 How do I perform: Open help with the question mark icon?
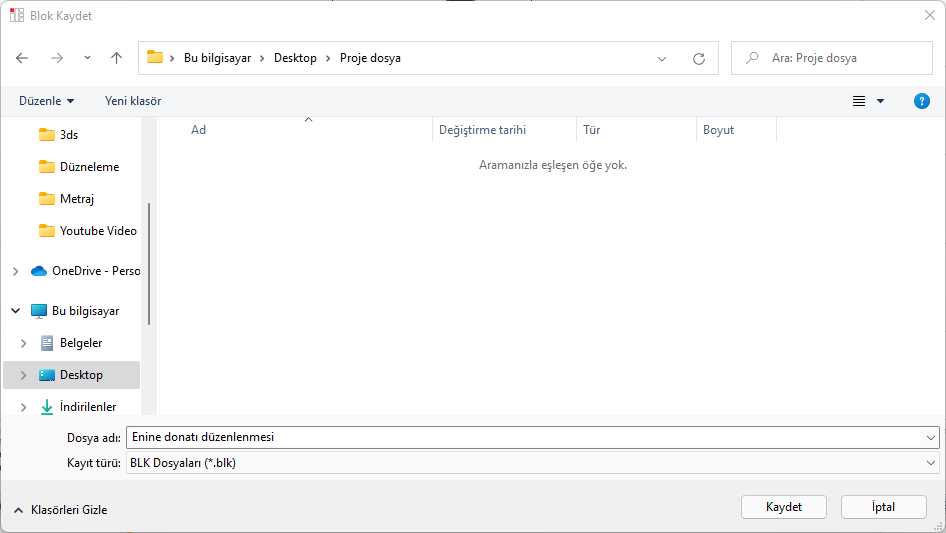pos(921,101)
